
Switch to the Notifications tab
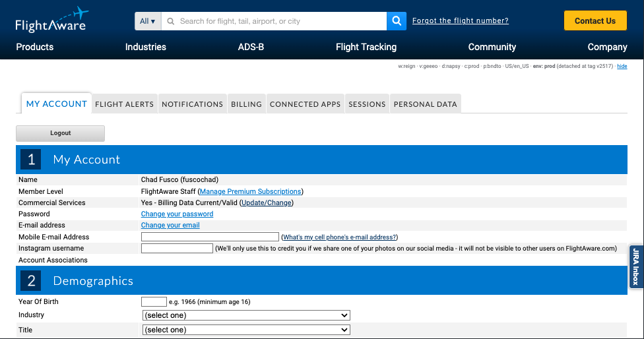(x=192, y=104)
